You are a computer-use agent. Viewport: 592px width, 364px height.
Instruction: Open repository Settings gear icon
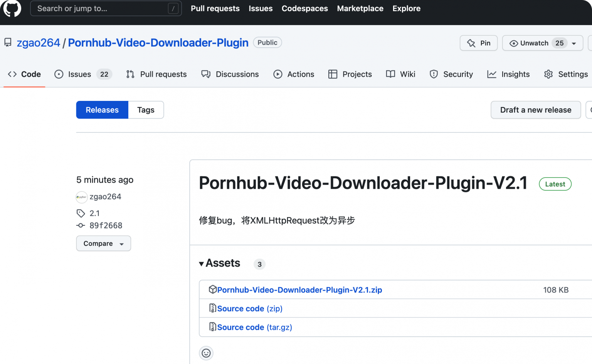pyautogui.click(x=548, y=74)
